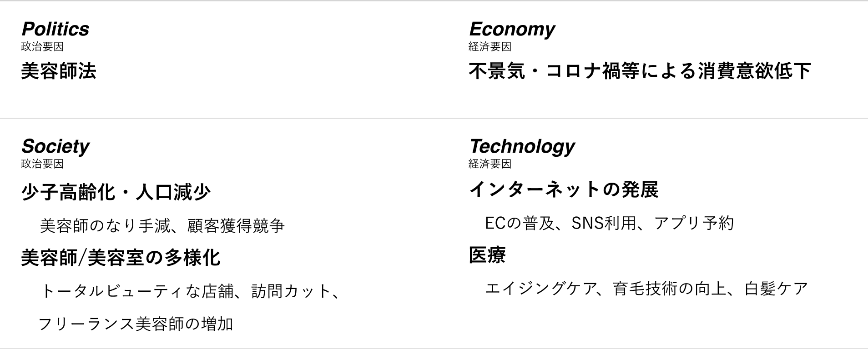This screenshot has width=868, height=349.
Task: Select the Economy heading
Action: point(512,30)
